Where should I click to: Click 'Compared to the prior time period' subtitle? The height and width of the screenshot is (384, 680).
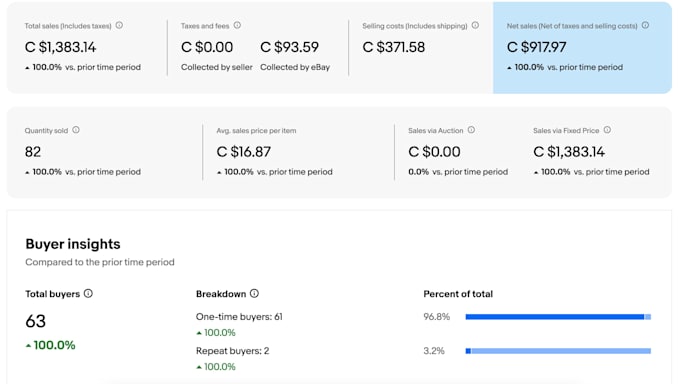coord(100,262)
